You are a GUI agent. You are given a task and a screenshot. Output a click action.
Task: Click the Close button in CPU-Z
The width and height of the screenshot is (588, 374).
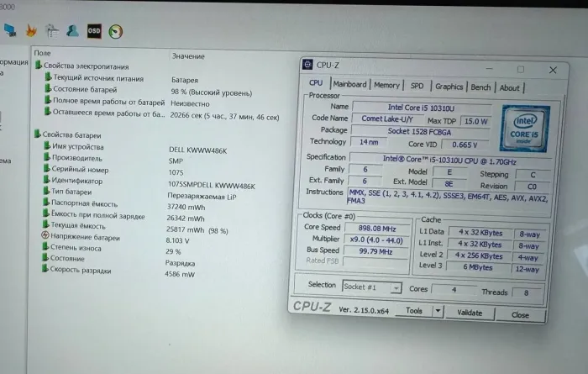[x=520, y=315]
